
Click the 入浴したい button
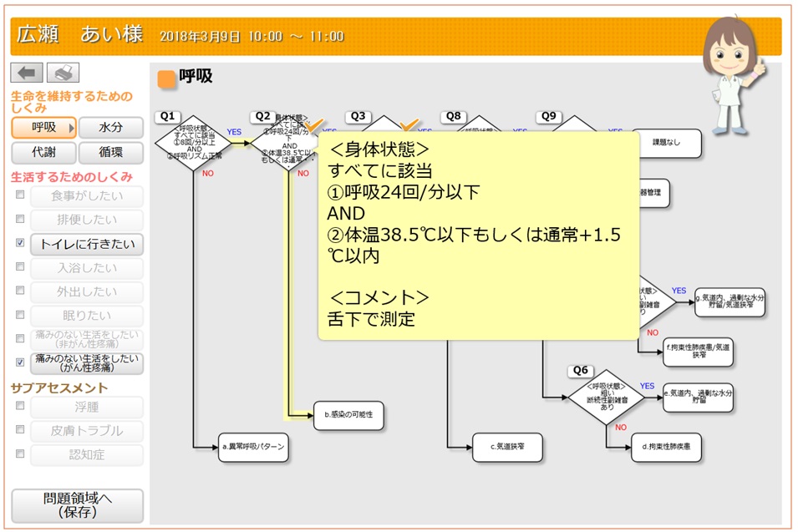tap(87, 268)
